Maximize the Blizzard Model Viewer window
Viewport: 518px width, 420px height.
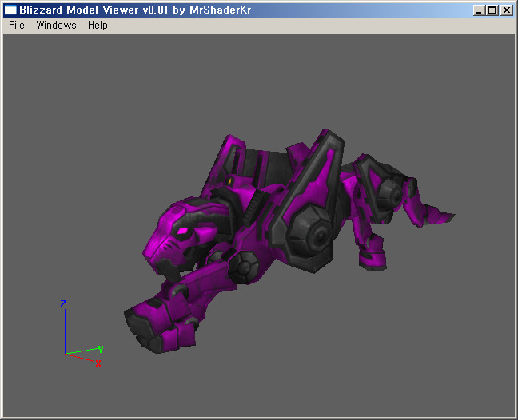tap(492, 10)
